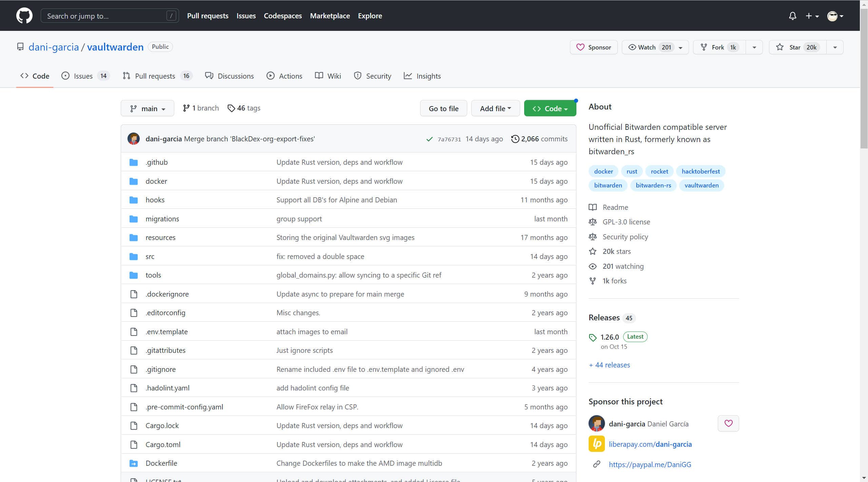Focus the Search or jump to field

pyautogui.click(x=110, y=16)
